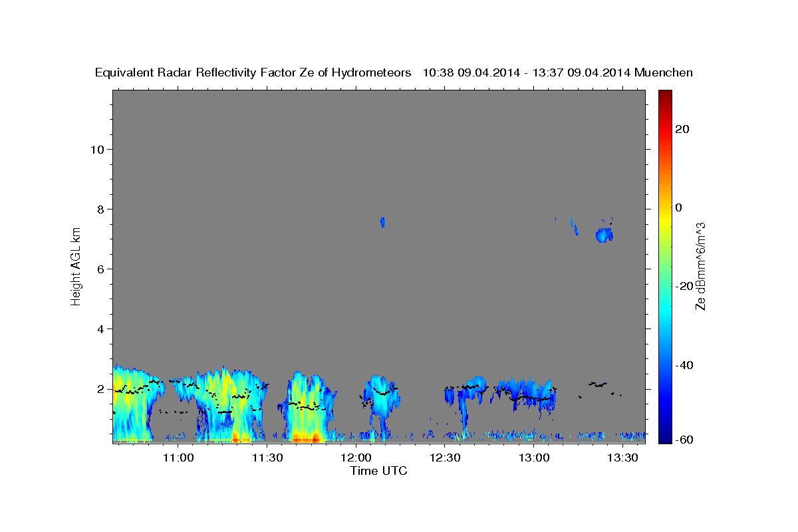Click the small high cloud echo at 12:08

coord(382,222)
